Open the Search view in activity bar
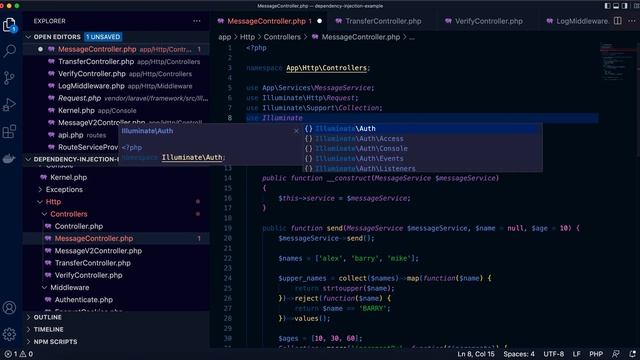The width and height of the screenshot is (640, 360). click(9, 51)
